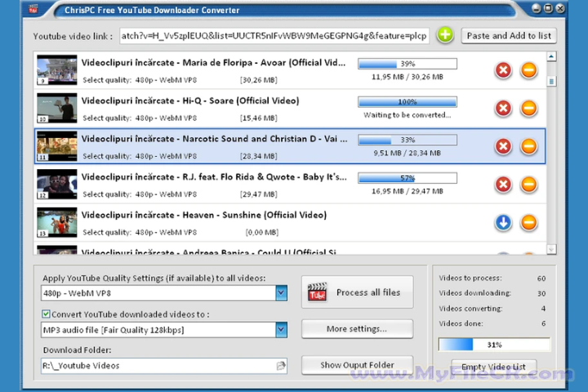This screenshot has height=392, width=588.
Task: Minimize the ChrisPC window
Action: pos(537,8)
